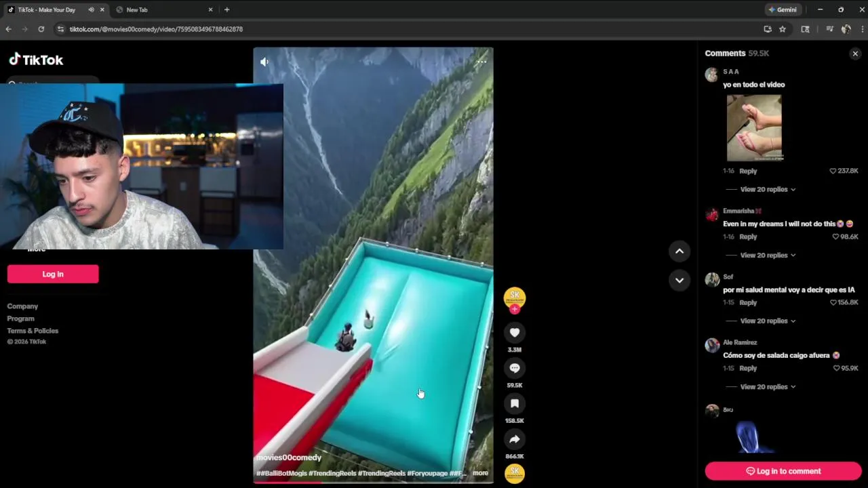Go back with the browser back arrow
This screenshot has width=868, height=488.
click(8, 29)
